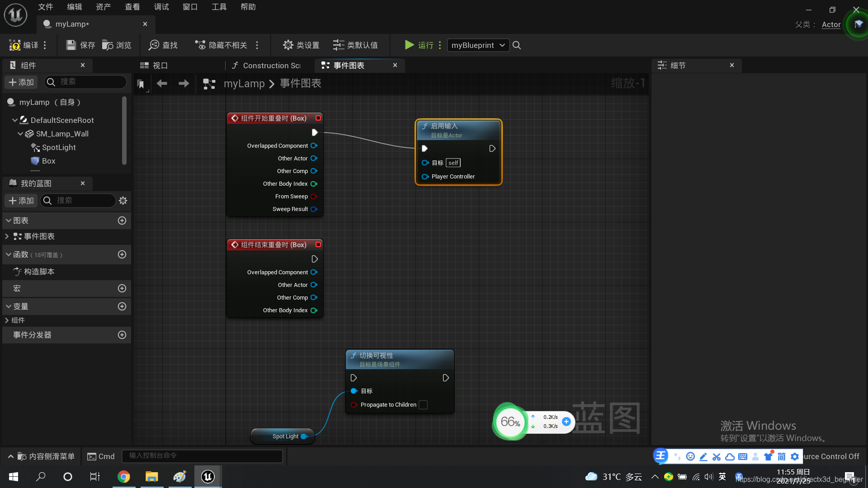The image size is (868, 488).
Task: Collapse the Functions (函数) section
Action: point(8,255)
